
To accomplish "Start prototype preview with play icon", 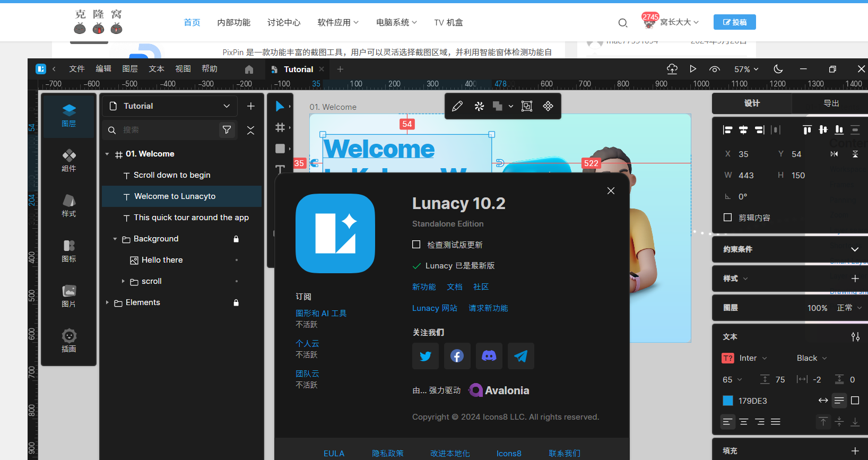I will pos(693,69).
